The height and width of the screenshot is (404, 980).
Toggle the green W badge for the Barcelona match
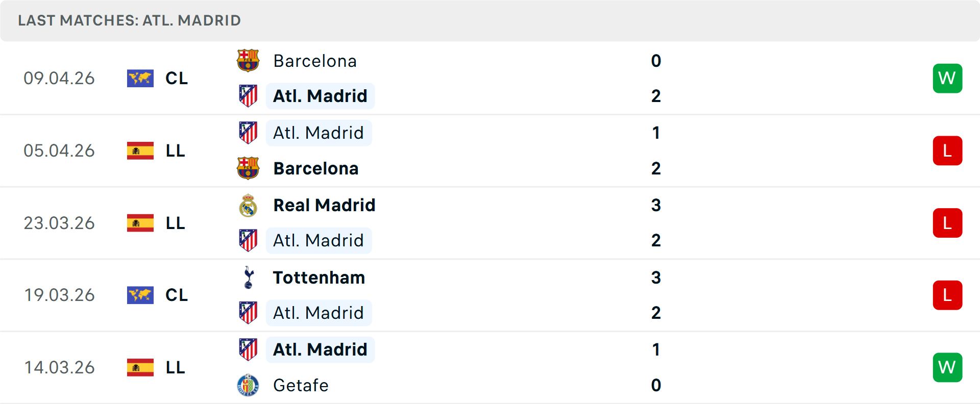[x=947, y=78]
